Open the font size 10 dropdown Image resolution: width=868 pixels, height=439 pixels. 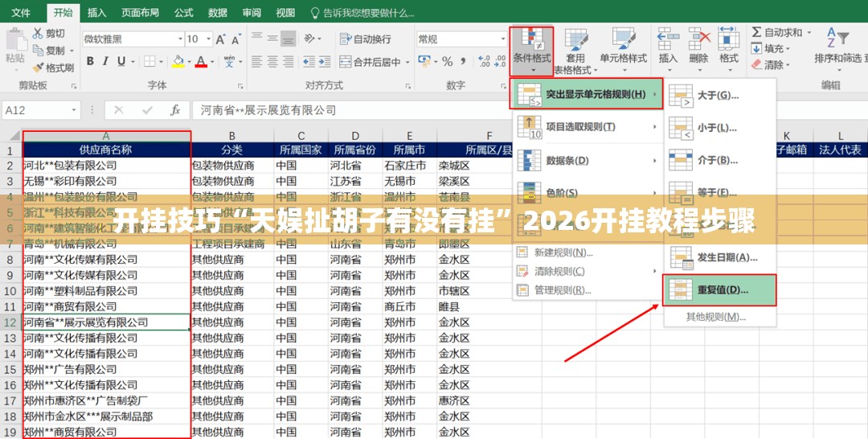click(x=209, y=39)
